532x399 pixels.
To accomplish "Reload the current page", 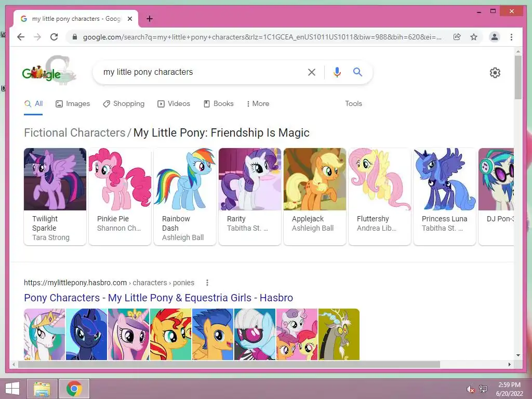I will tap(54, 37).
